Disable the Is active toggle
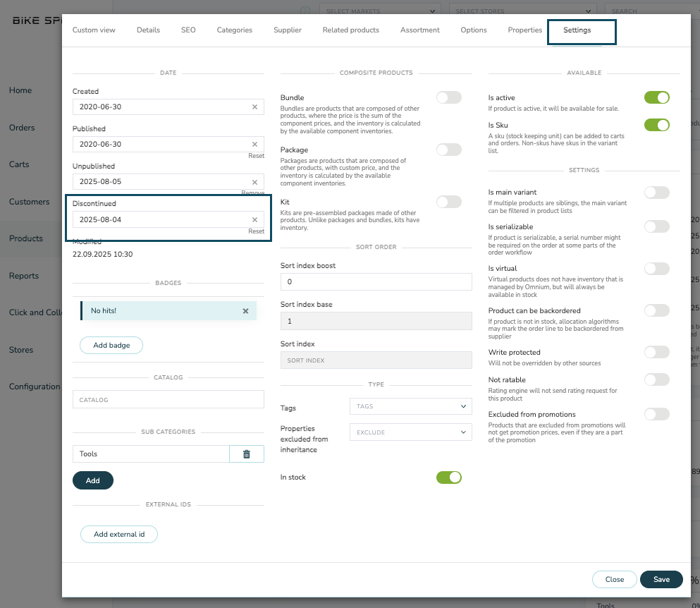The width and height of the screenshot is (700, 608). [656, 97]
